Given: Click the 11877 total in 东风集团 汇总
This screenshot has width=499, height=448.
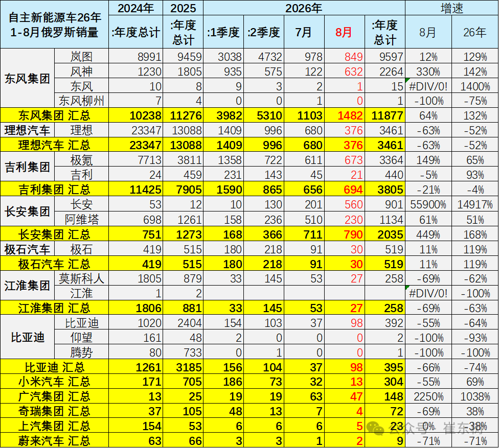Looking at the screenshot, I should point(385,115).
